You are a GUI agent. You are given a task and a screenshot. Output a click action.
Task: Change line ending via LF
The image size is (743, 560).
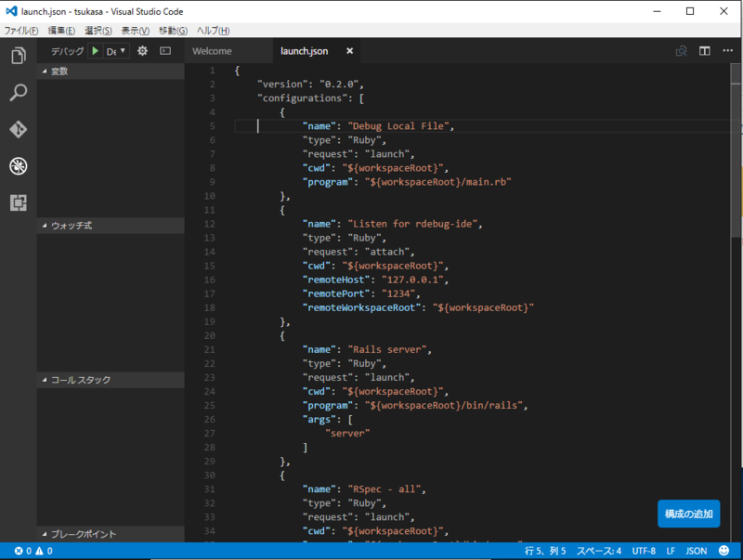pos(671,551)
